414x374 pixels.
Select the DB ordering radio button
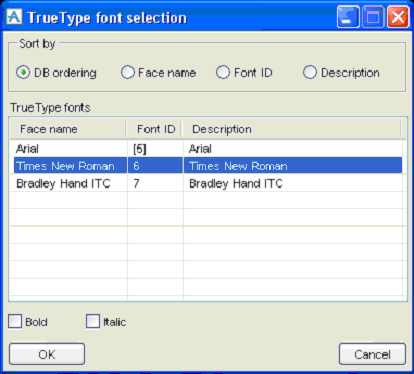coord(23,72)
